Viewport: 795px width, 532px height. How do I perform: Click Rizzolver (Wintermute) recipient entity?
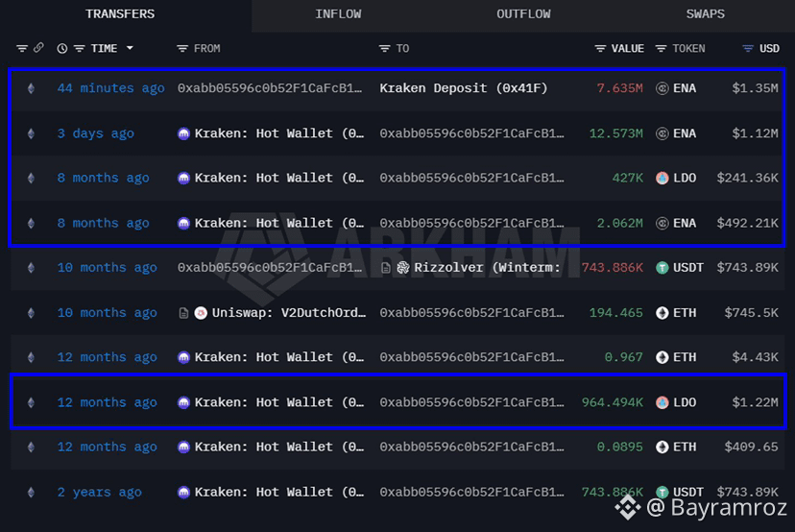487,267
